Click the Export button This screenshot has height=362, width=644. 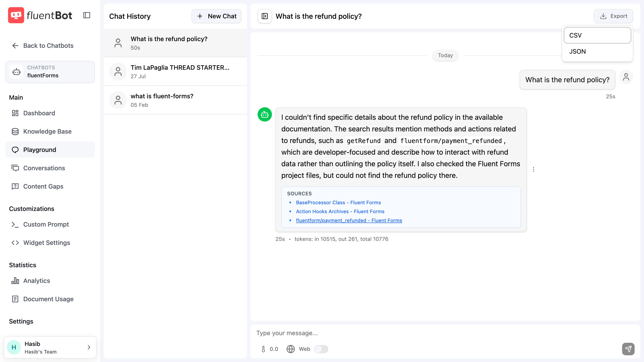614,16
